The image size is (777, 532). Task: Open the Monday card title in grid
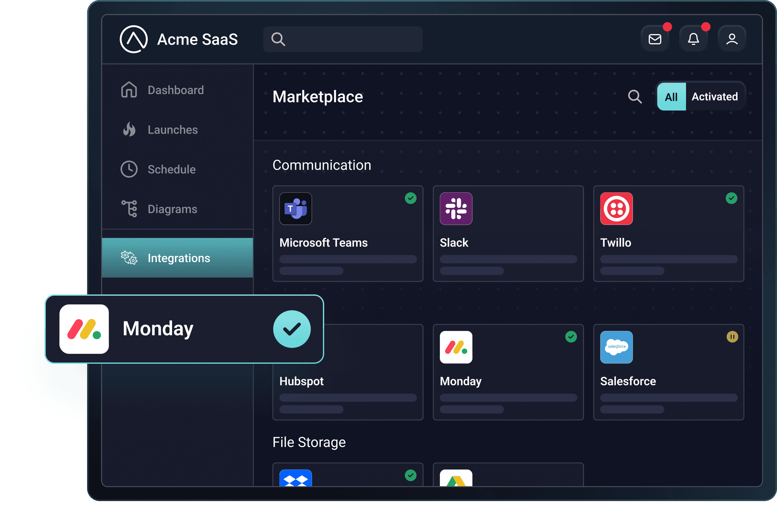(460, 381)
